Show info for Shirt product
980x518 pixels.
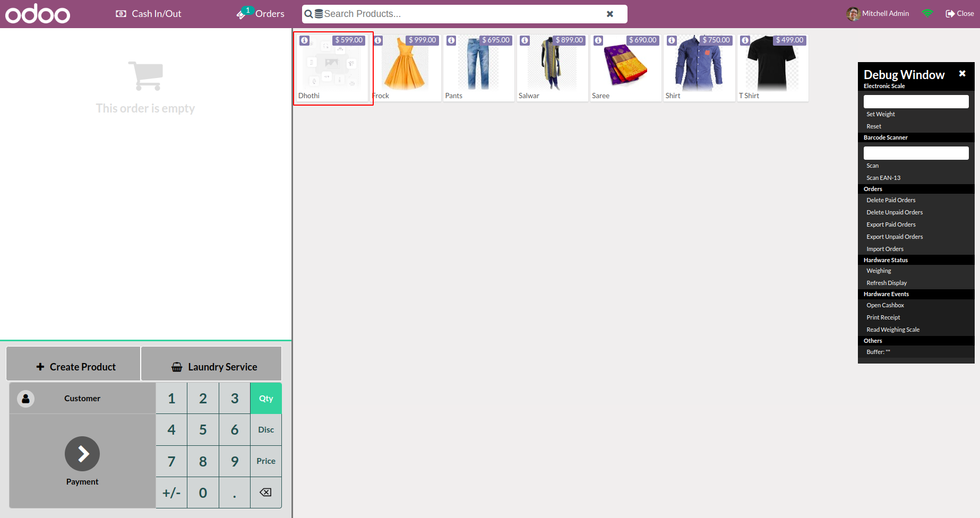672,40
